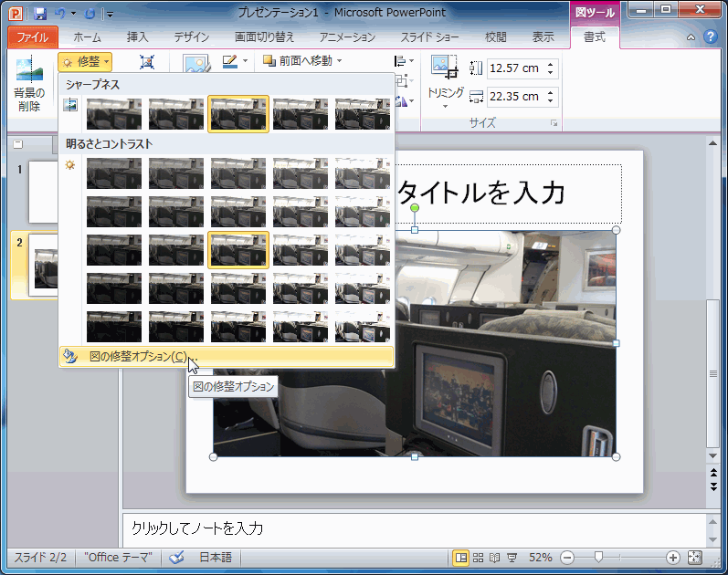Screen dimensions: 728x575
Task: Toggle the 修整 corrections dropdown button
Action: 86,62
